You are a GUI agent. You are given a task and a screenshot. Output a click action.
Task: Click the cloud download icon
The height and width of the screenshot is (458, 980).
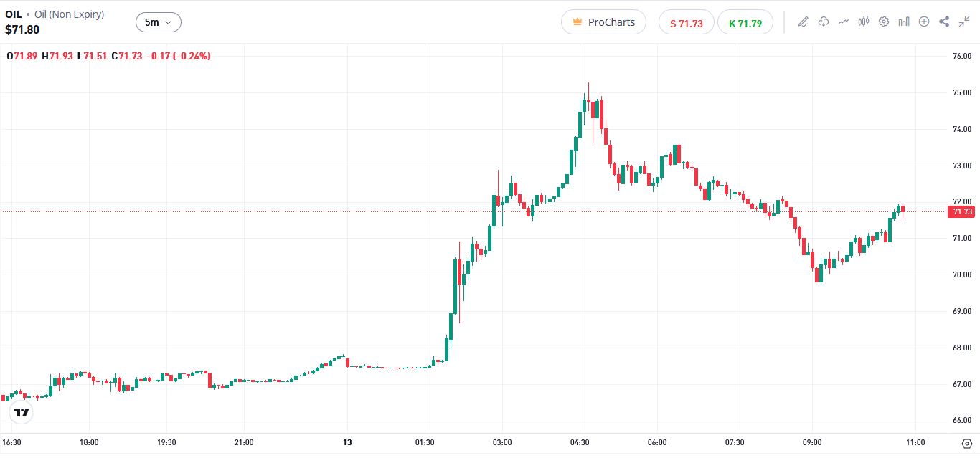tap(824, 22)
